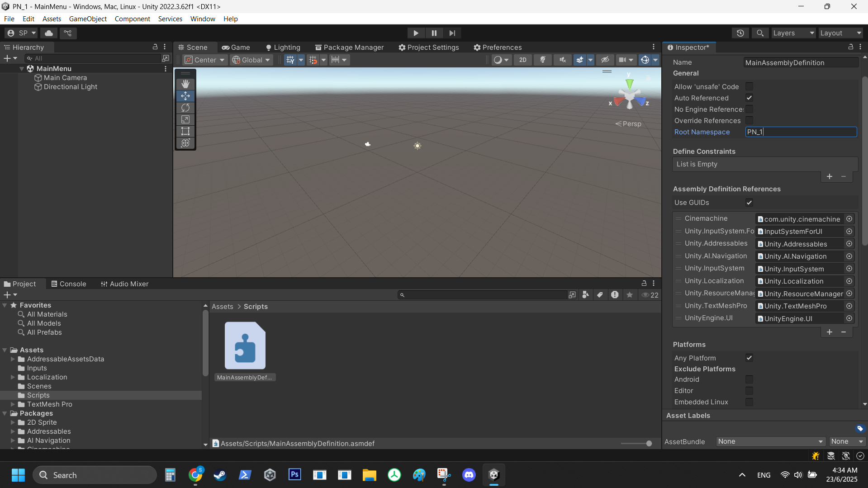Toggle the scene Gizmos button
Viewport: 868px width, 488px height.
645,60
